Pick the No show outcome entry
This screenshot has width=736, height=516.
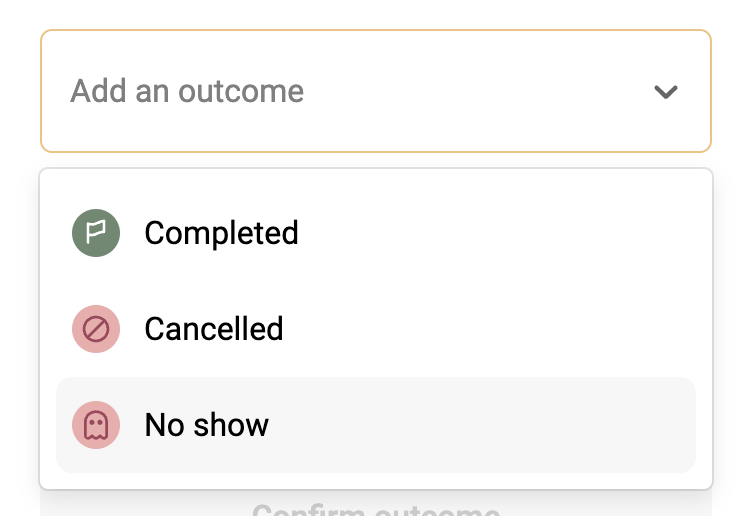(x=376, y=425)
